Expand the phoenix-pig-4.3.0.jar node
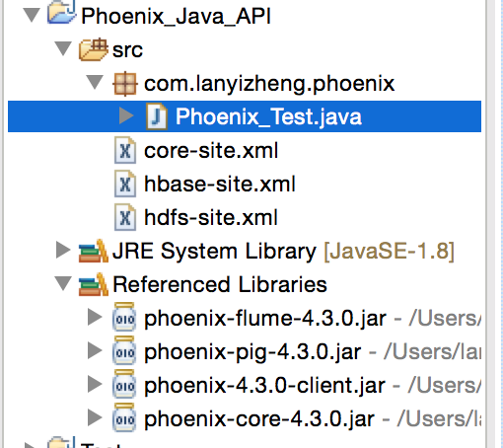This screenshot has height=448, width=503. [x=95, y=350]
